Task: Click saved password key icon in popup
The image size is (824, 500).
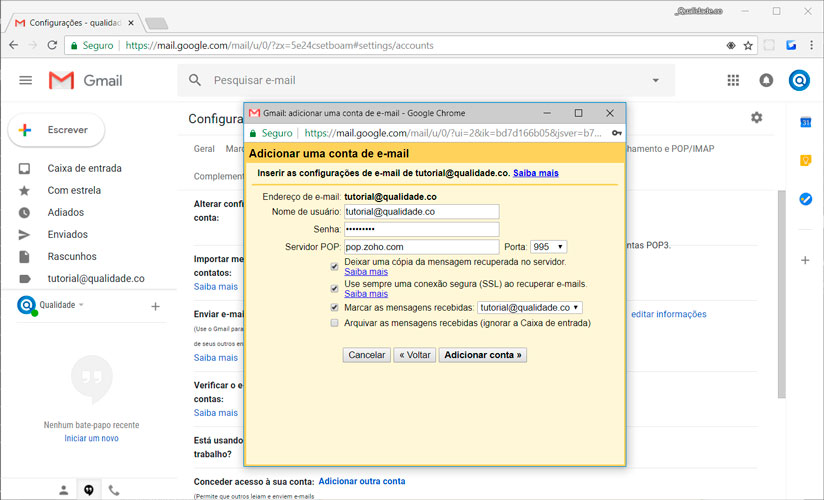Action: point(616,133)
